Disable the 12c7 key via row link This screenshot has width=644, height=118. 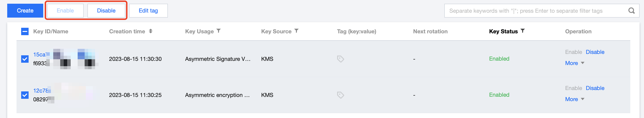[595, 88]
